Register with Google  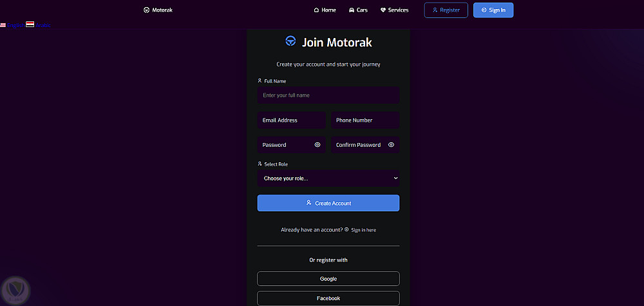pyautogui.click(x=328, y=279)
